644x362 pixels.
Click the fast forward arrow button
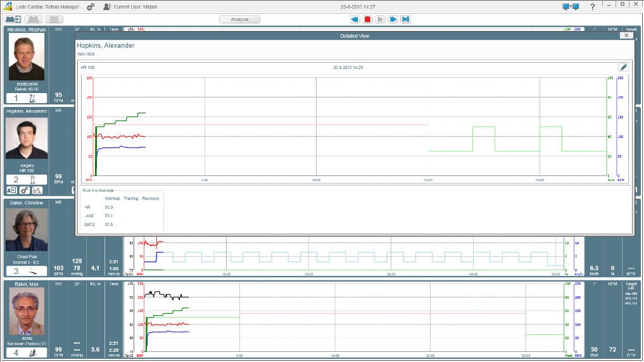tap(393, 20)
